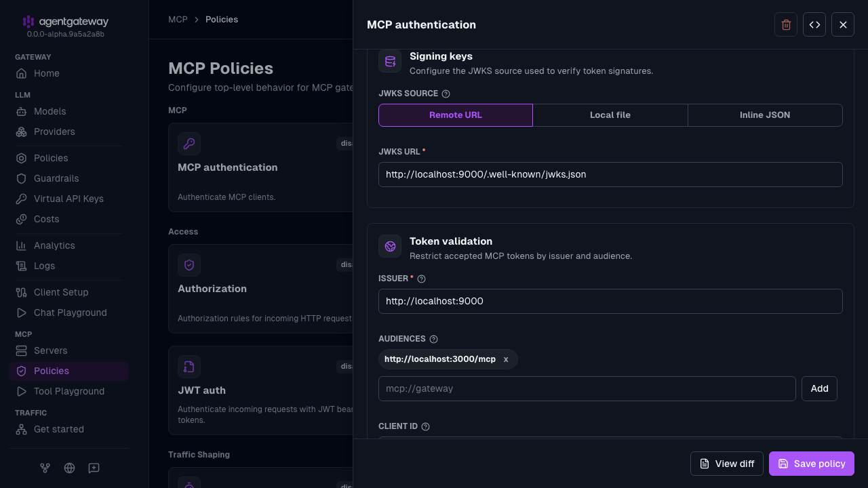Click Save policy button
868x488 pixels.
coord(812,464)
